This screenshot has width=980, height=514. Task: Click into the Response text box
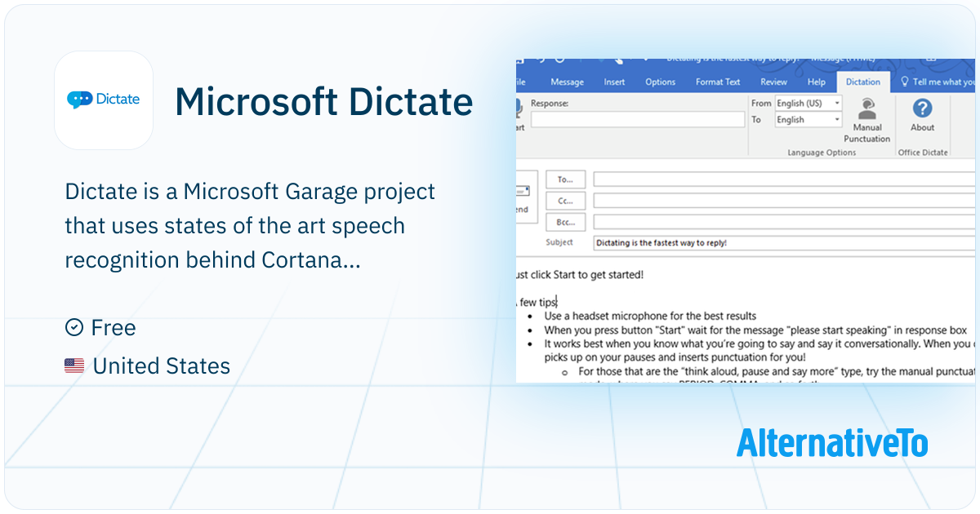coord(638,120)
